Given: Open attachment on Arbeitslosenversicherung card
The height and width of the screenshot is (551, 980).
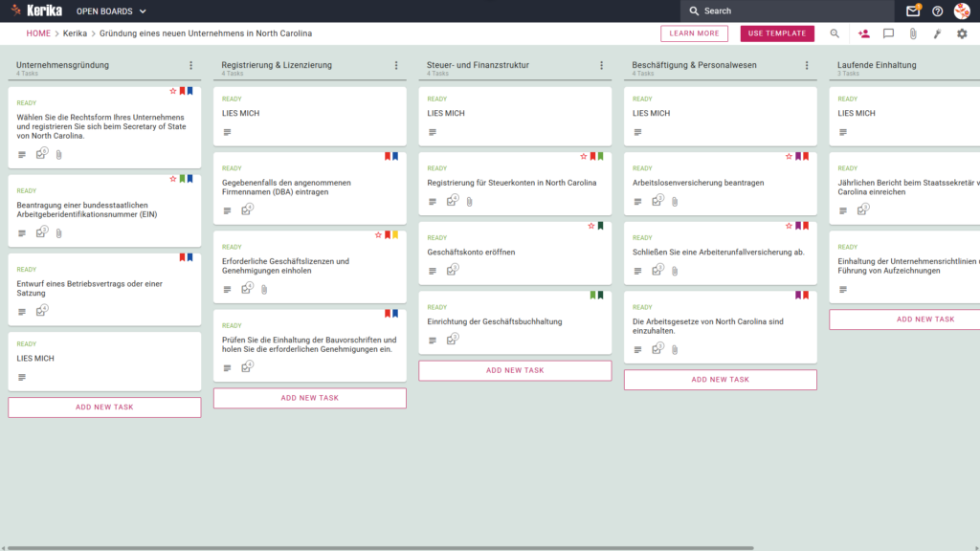Looking at the screenshot, I should (675, 201).
